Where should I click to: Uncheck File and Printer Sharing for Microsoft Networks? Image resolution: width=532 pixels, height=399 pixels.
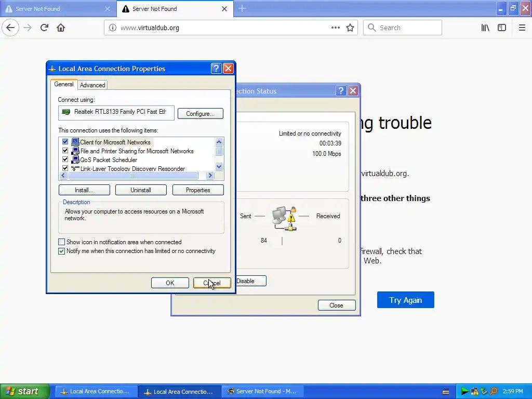(x=65, y=151)
